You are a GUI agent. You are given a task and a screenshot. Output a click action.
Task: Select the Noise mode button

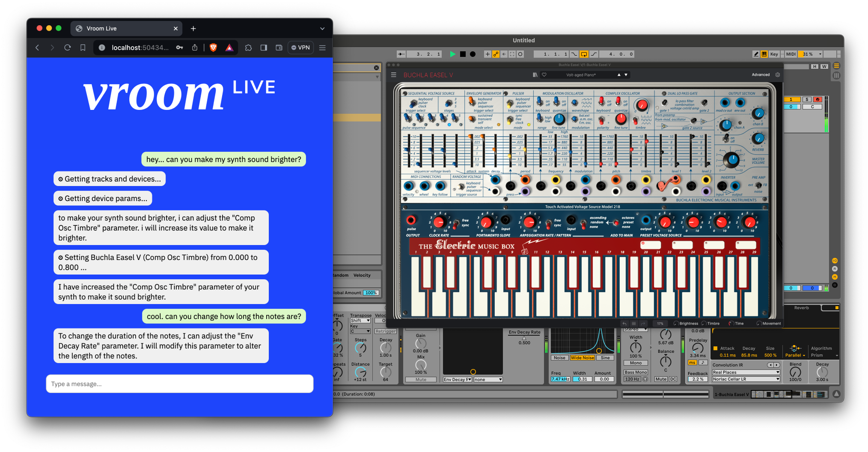[559, 358]
